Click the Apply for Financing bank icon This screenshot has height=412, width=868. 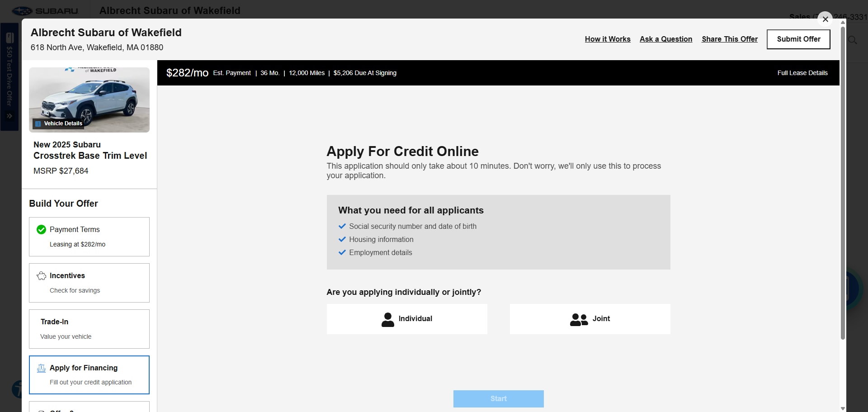pyautogui.click(x=41, y=368)
